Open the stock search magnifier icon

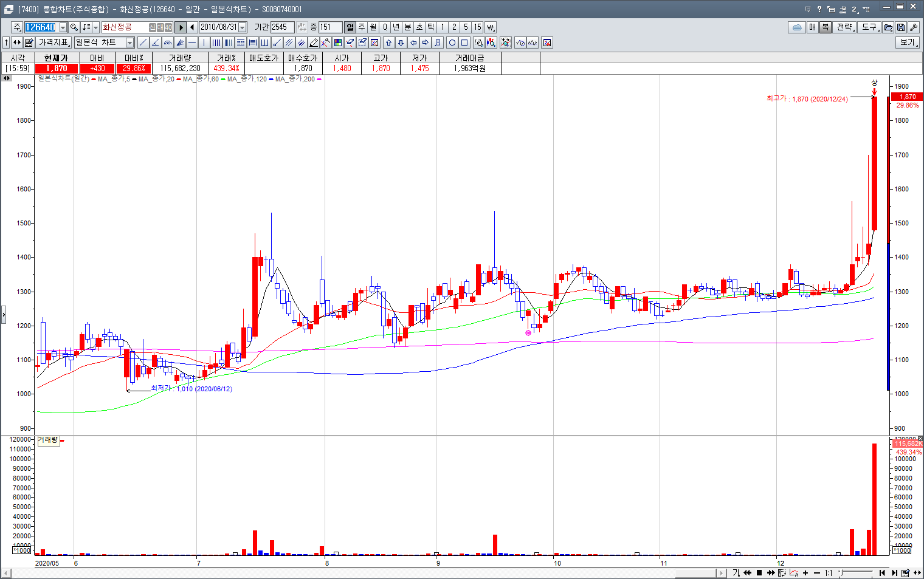[x=74, y=27]
